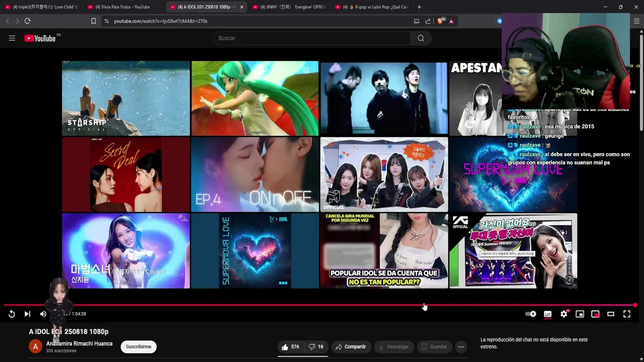Open the green-haired anime girl thumbnail

[x=255, y=99]
